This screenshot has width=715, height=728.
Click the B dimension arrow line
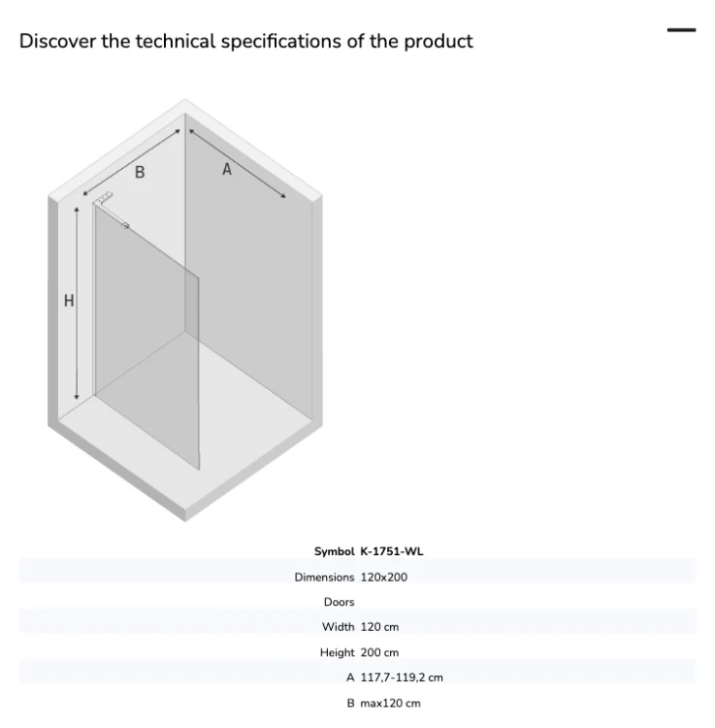tap(131, 162)
